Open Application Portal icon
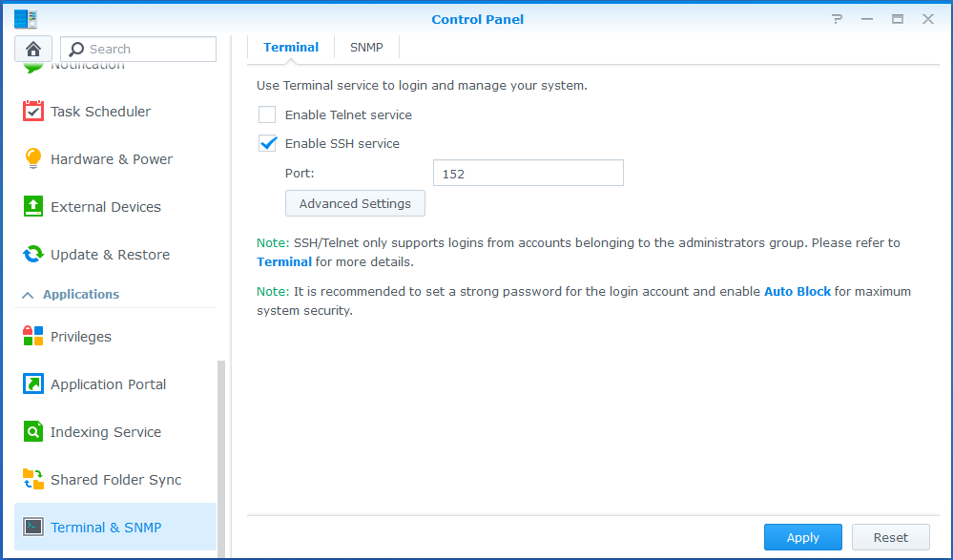Image resolution: width=953 pixels, height=560 pixels. pos(32,384)
